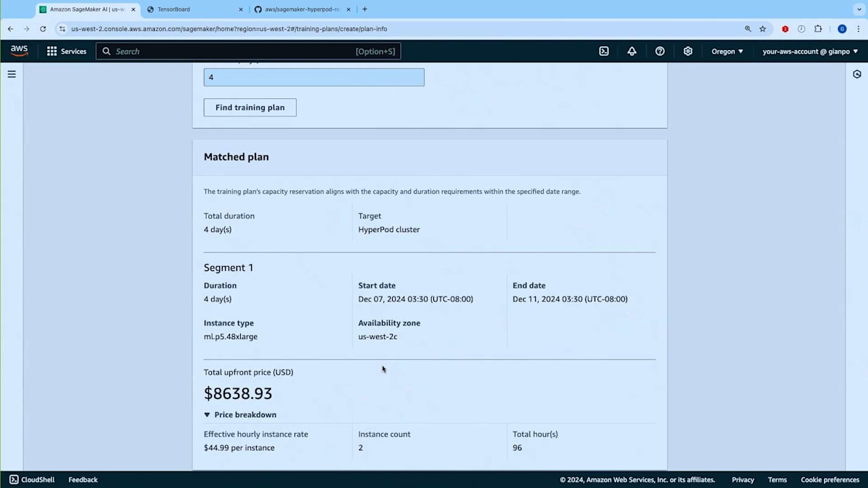Click the browser forward arrow
Viewport: 868px width, 488px height.
(27, 29)
